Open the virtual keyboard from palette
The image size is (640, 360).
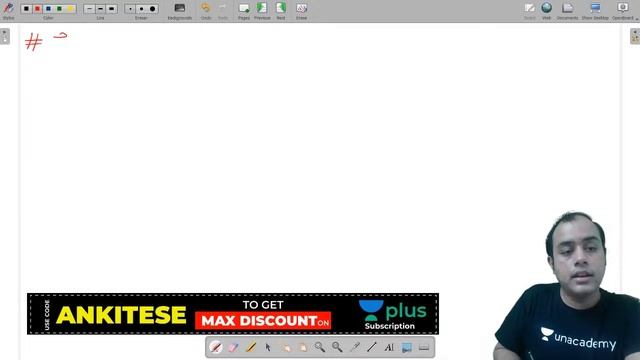click(424, 347)
